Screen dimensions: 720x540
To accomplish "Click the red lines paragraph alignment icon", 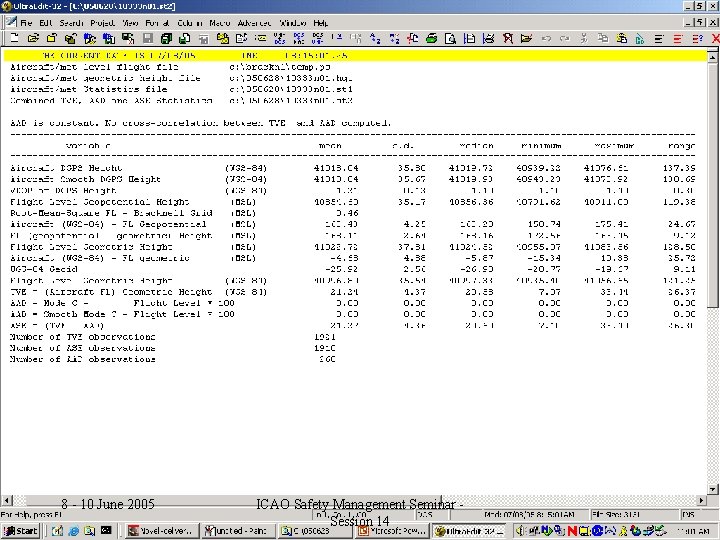I will click(x=678, y=39).
